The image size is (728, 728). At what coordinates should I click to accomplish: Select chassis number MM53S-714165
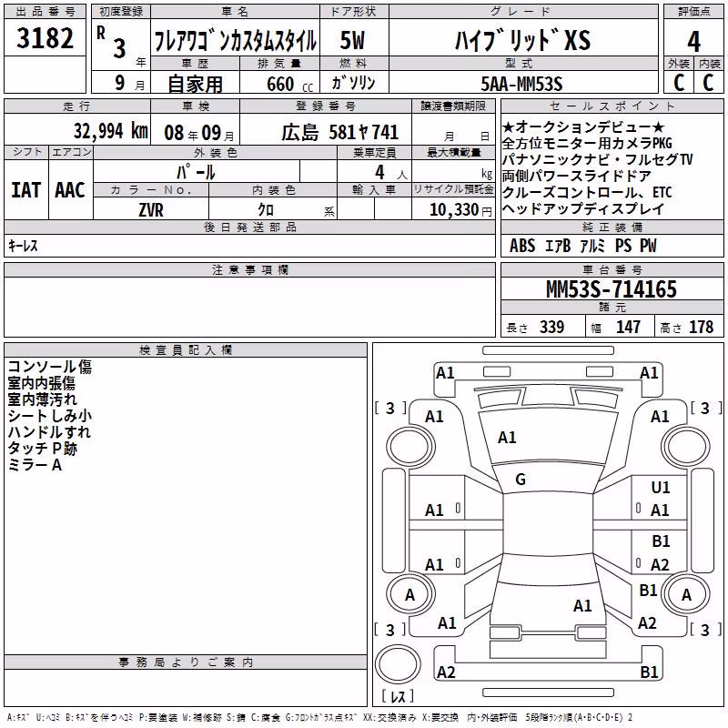(612, 289)
